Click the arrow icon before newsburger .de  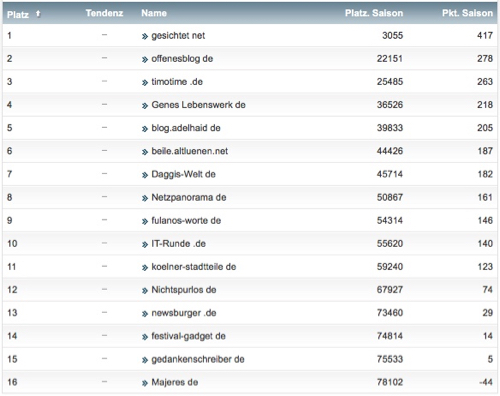(x=145, y=314)
